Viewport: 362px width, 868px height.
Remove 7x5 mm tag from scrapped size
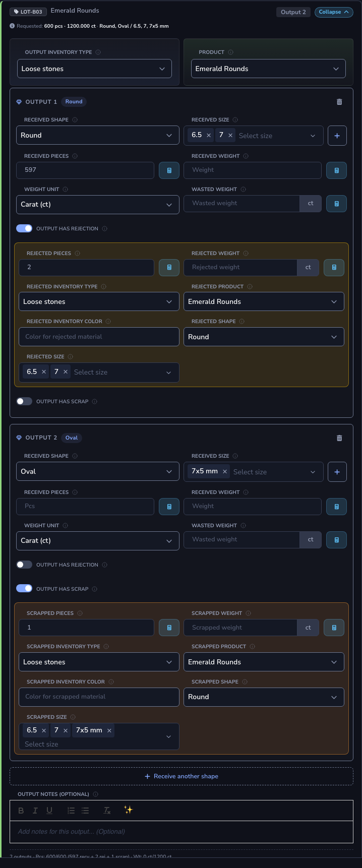point(109,730)
